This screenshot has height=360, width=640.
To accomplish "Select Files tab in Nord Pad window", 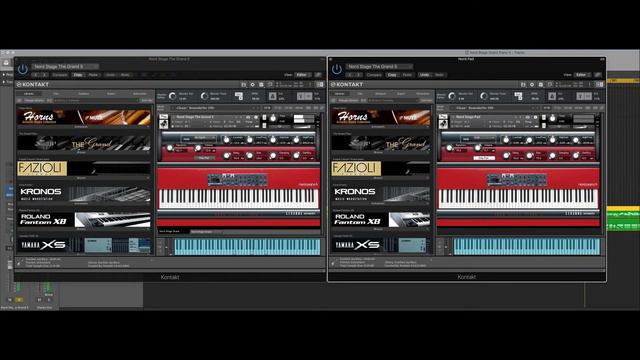I will coord(360,94).
